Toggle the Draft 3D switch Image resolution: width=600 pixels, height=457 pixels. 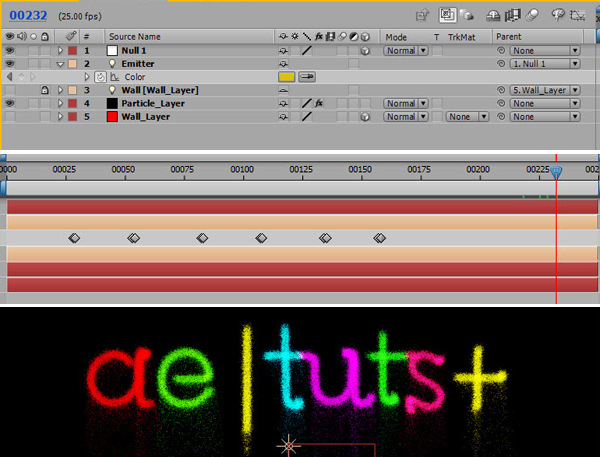(x=466, y=15)
